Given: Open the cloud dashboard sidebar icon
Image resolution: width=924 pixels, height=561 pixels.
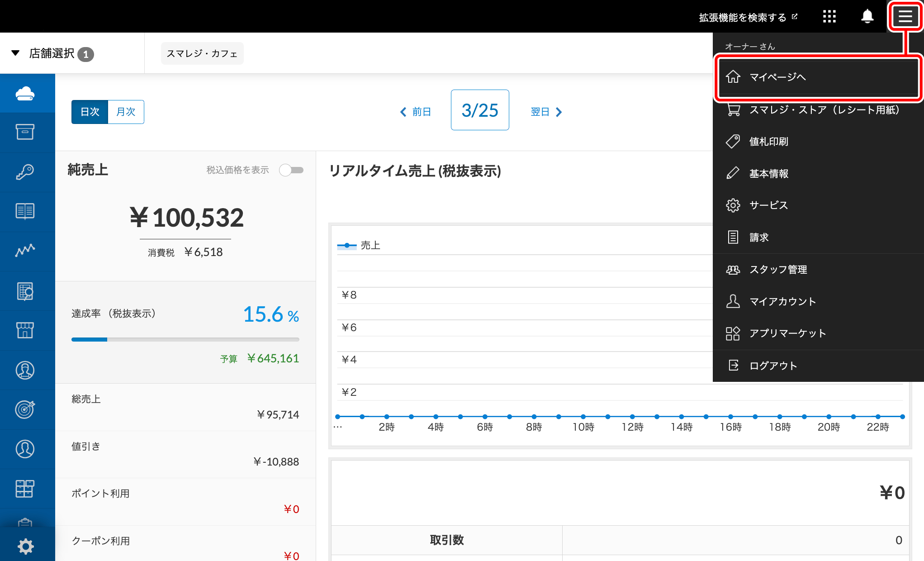Looking at the screenshot, I should coord(25,93).
